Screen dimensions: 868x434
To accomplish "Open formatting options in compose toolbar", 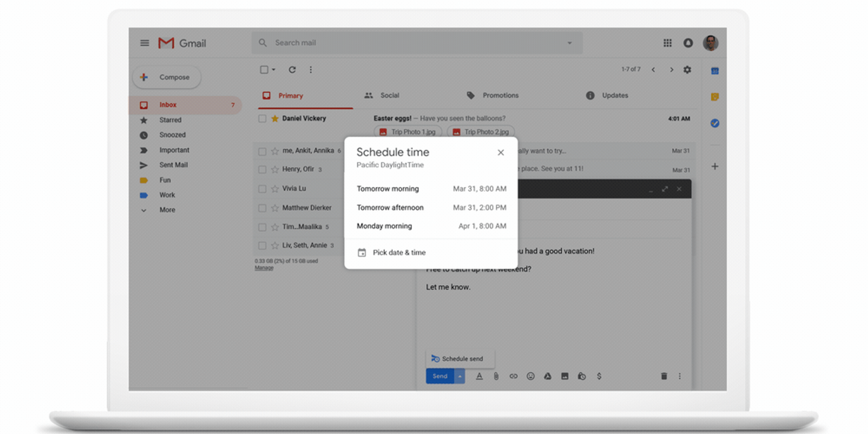I will pyautogui.click(x=479, y=376).
